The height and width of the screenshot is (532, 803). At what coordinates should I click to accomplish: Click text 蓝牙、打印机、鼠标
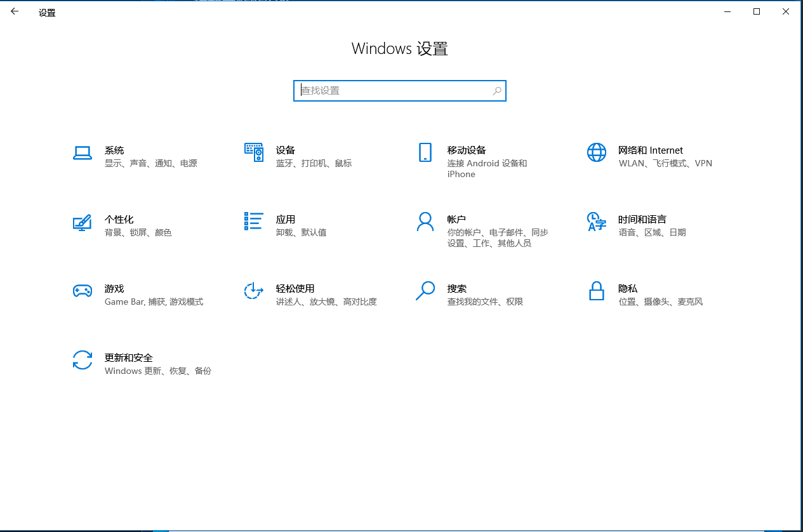(x=314, y=164)
